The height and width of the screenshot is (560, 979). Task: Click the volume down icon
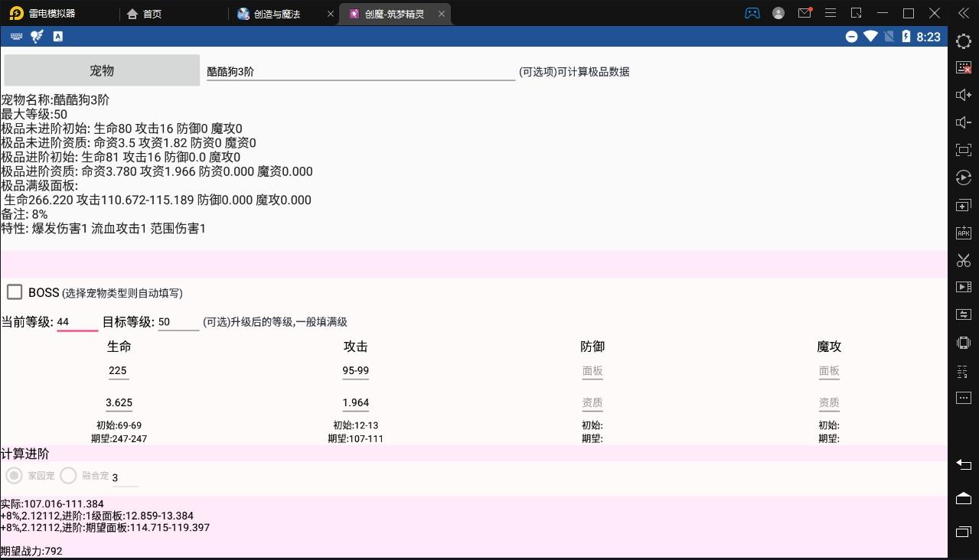pyautogui.click(x=964, y=122)
